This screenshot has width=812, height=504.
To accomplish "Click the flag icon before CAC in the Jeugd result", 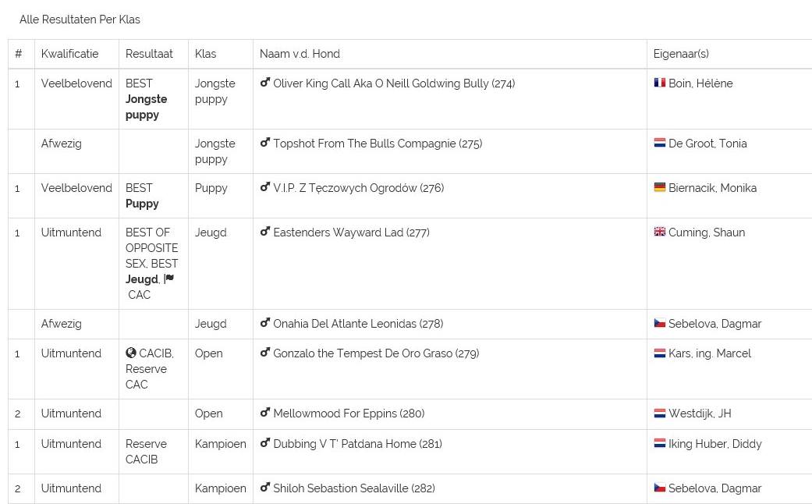I will point(169,279).
